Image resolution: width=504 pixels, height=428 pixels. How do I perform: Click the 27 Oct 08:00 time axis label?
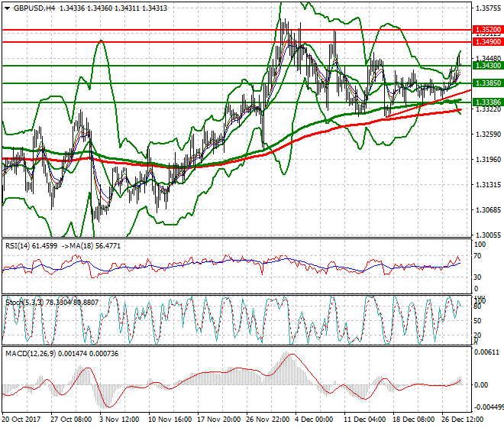[x=71, y=420]
